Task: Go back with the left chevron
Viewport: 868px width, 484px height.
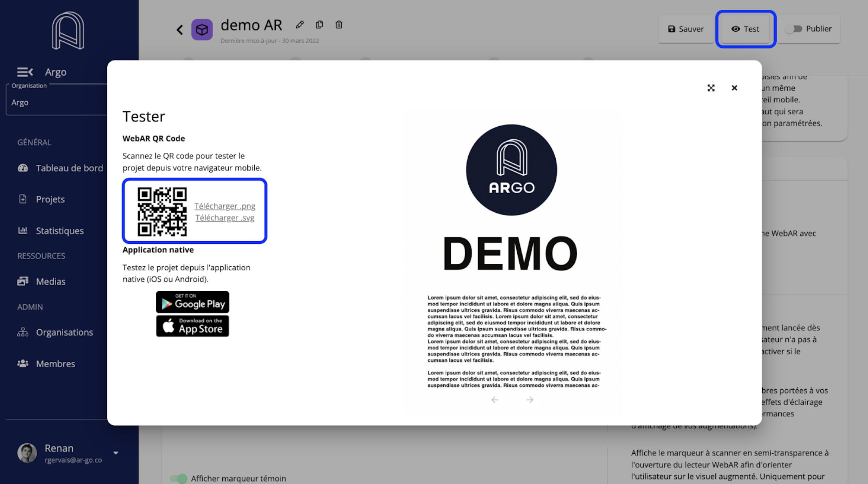Action: click(180, 30)
